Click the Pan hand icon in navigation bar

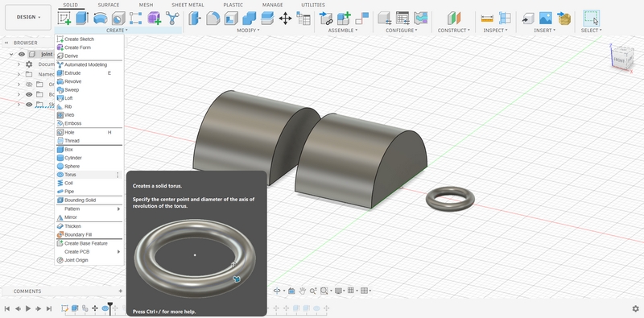click(x=303, y=291)
